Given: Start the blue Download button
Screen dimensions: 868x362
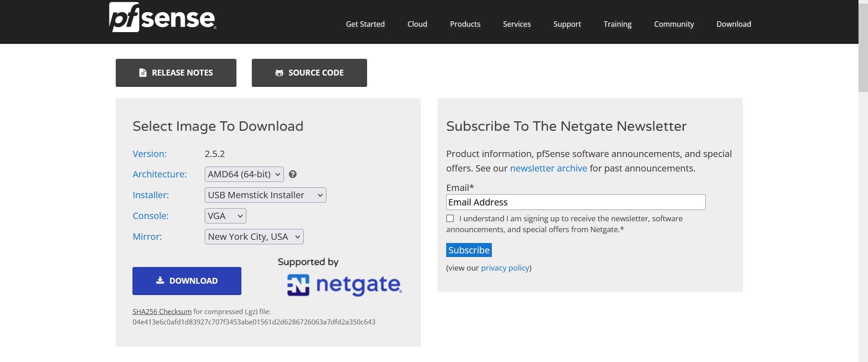Looking at the screenshot, I should pyautogui.click(x=187, y=281).
